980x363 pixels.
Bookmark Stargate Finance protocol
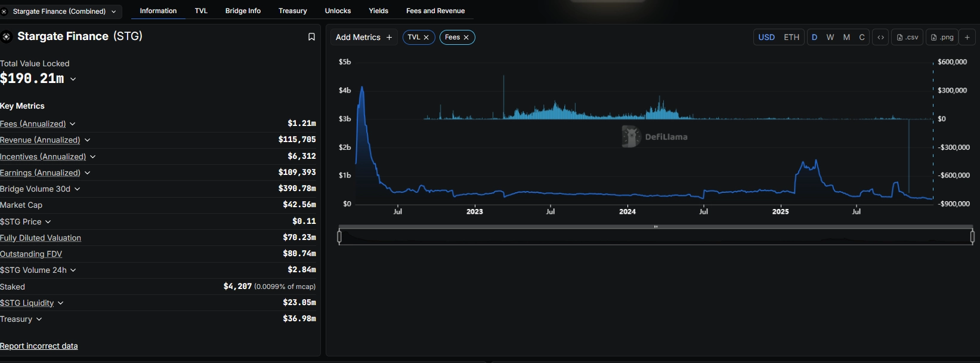tap(311, 37)
